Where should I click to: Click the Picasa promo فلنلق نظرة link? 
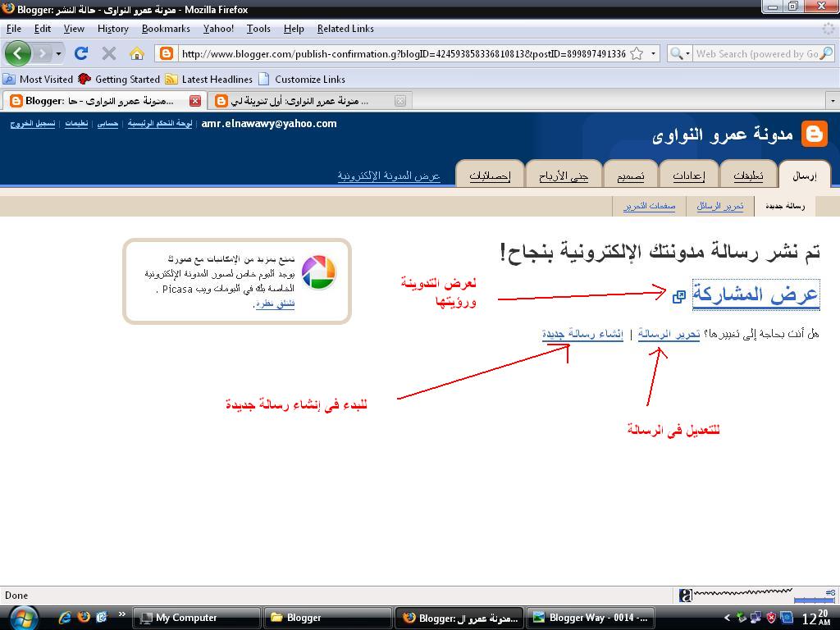pyautogui.click(x=276, y=304)
